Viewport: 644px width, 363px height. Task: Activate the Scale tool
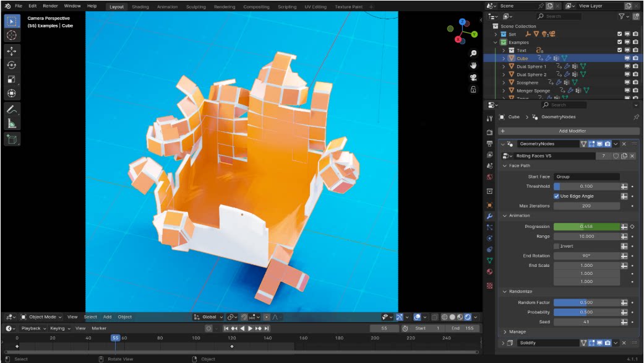pos(12,79)
